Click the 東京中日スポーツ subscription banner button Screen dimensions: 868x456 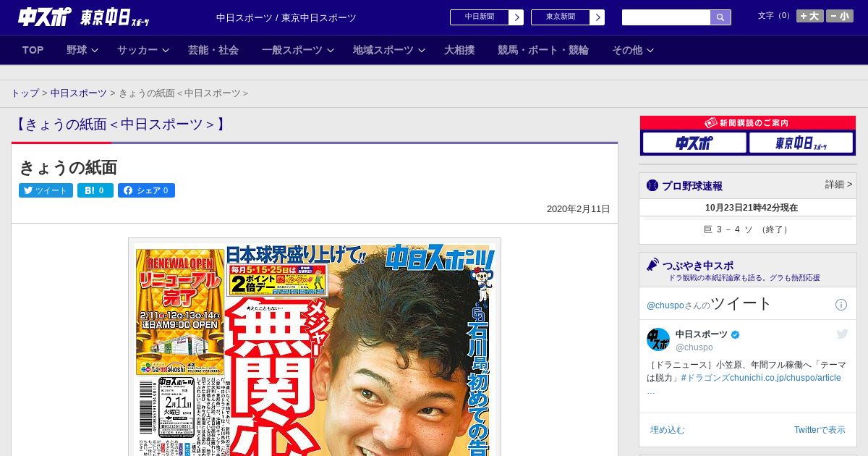coord(801,143)
